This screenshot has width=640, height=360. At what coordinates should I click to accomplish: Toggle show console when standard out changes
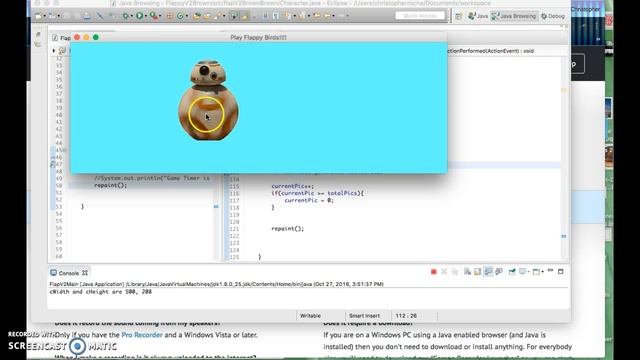[x=488, y=272]
